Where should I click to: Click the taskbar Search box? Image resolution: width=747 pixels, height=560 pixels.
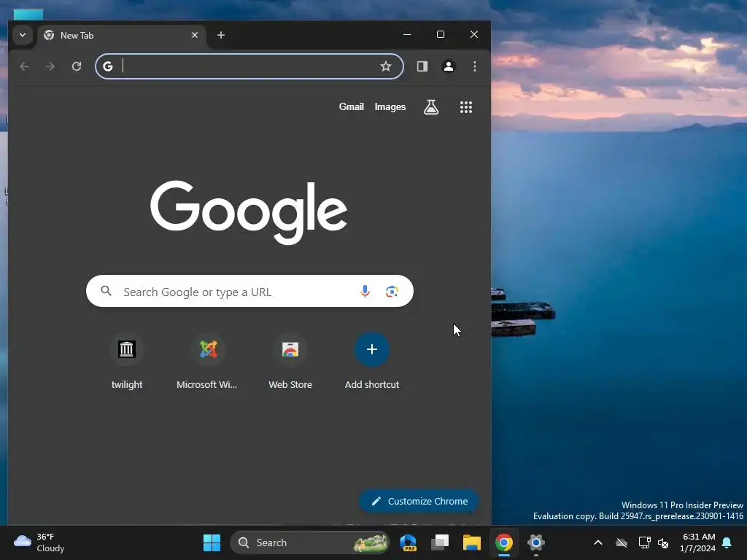pyautogui.click(x=310, y=542)
